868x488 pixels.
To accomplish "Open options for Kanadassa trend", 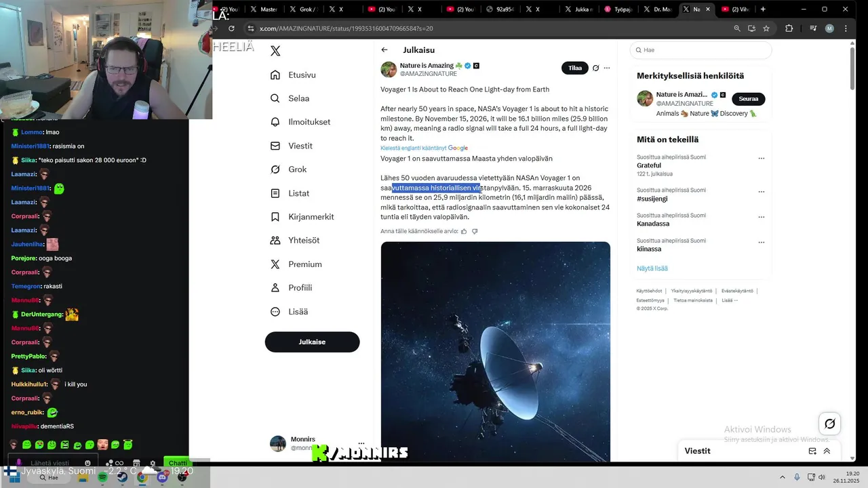I will 761,217.
